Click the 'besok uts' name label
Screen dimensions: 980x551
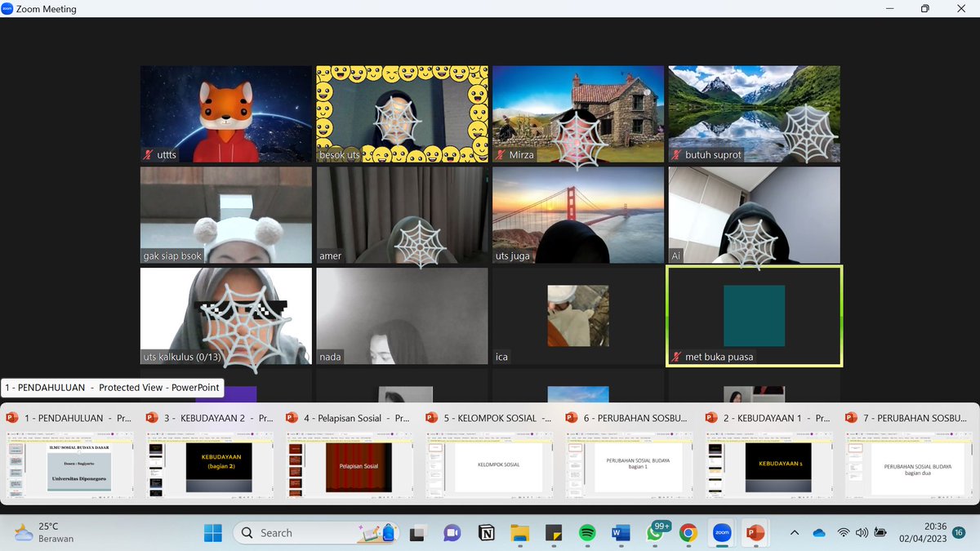tap(340, 154)
